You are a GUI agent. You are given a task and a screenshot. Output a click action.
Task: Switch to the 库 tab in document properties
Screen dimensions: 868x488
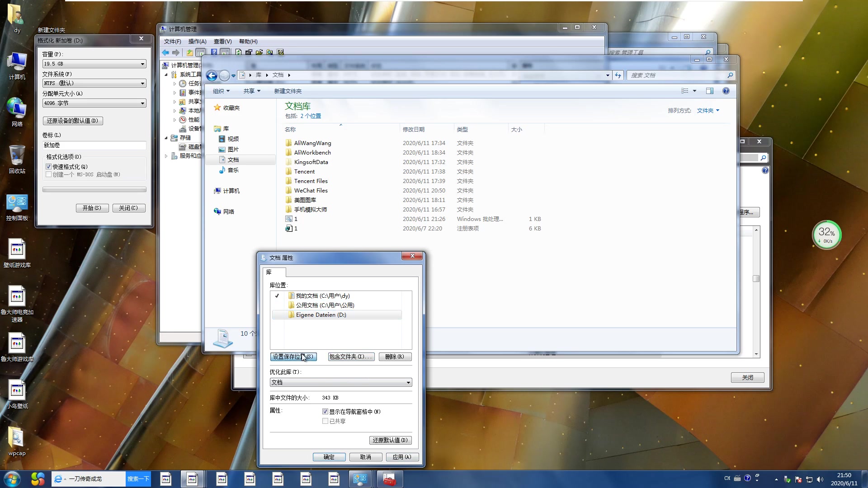pos(274,272)
